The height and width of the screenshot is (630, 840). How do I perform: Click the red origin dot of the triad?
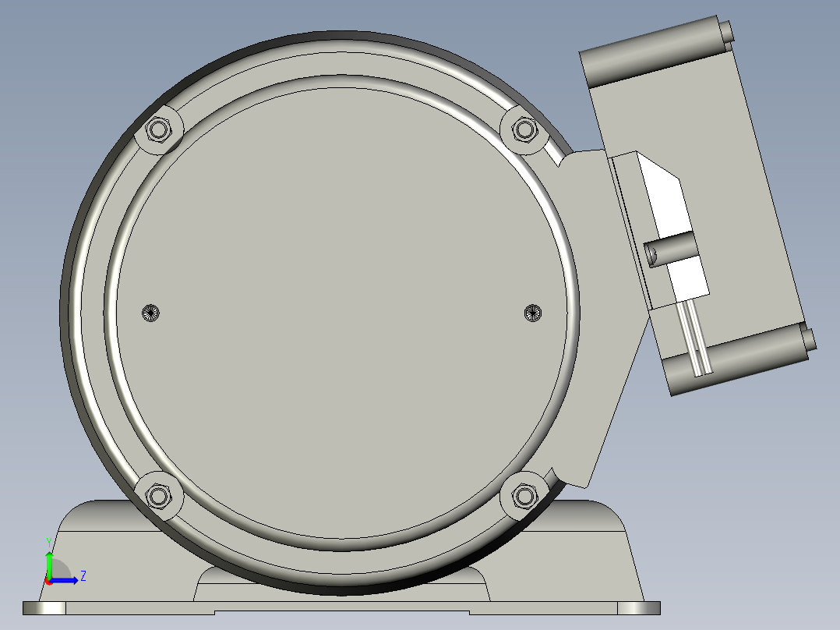[49, 582]
